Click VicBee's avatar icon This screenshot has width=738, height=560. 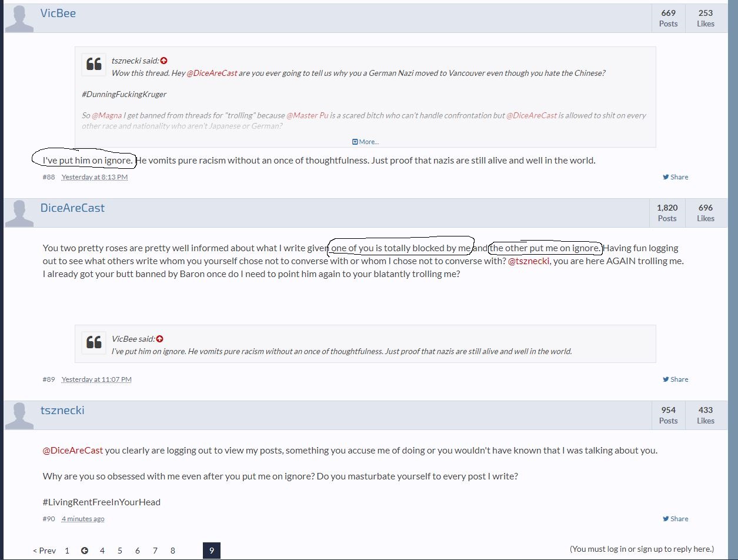click(x=19, y=18)
